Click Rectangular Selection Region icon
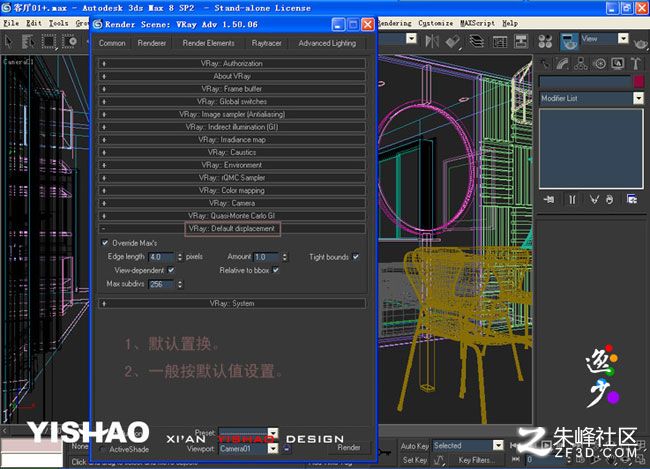The width and height of the screenshot is (650, 469). tap(49, 41)
